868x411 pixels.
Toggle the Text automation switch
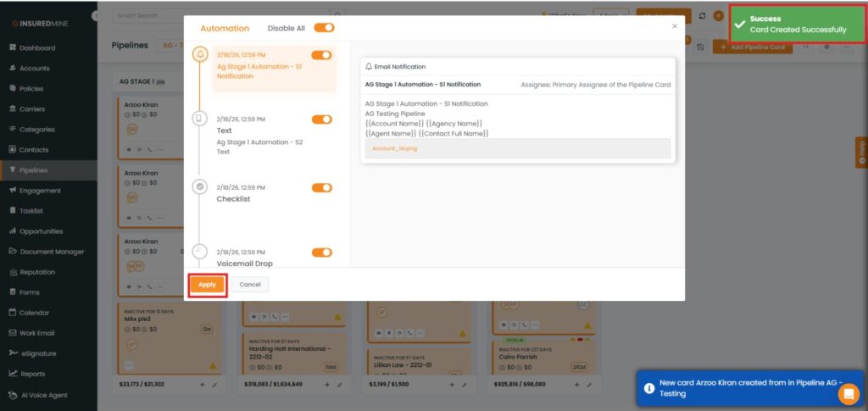[x=321, y=119]
